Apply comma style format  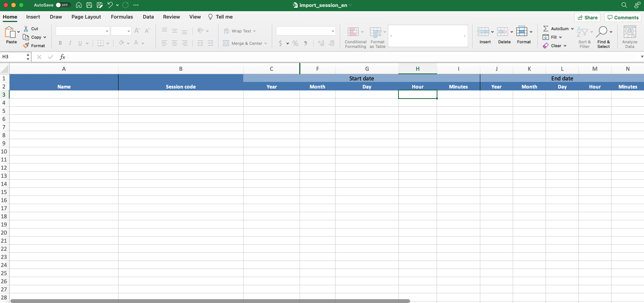click(x=305, y=43)
